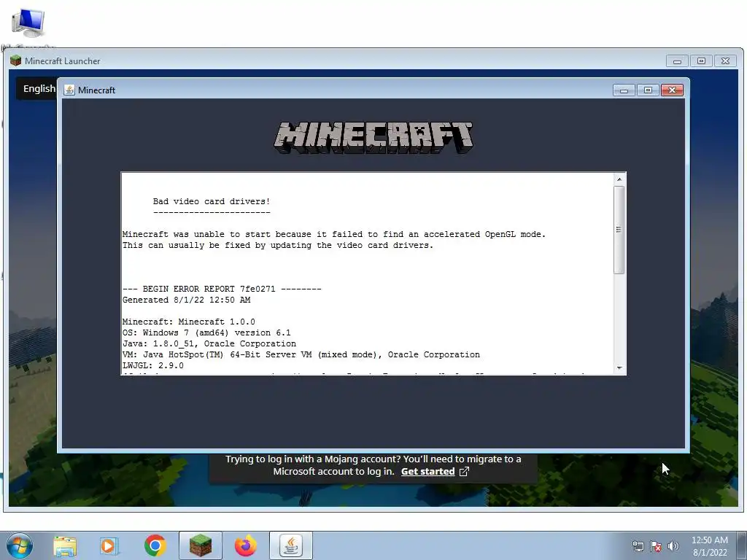Close the Minecraft error window

click(x=672, y=90)
